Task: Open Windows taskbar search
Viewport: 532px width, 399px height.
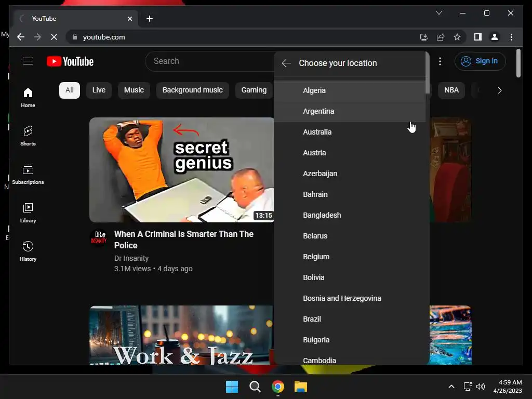Action: pyautogui.click(x=255, y=387)
